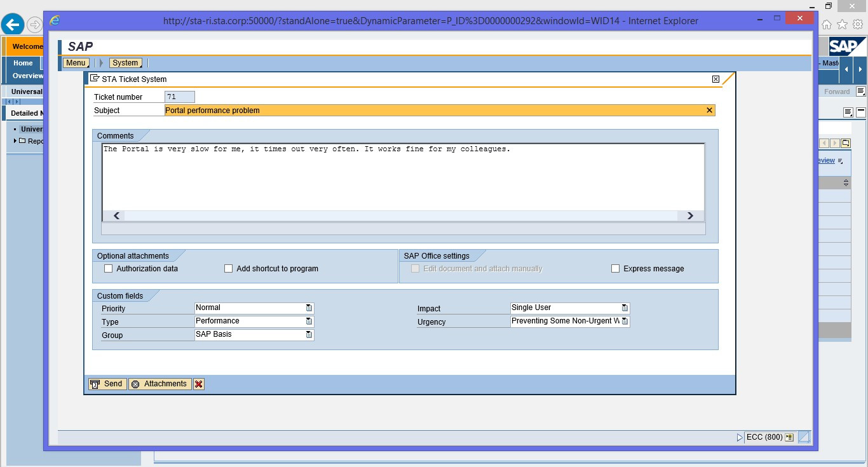Click the Univer tree item in Detailed Navigation
Image resolution: width=868 pixels, height=467 pixels.
31,129
